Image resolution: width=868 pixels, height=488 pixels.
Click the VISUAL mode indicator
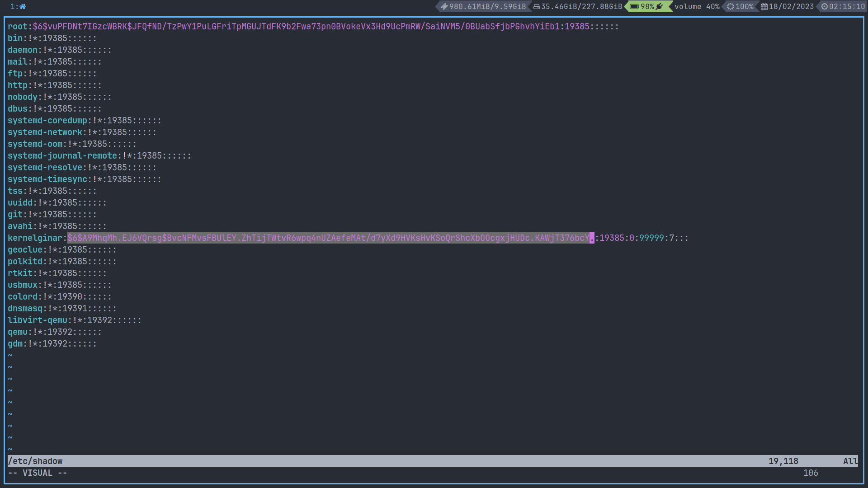[38, 473]
